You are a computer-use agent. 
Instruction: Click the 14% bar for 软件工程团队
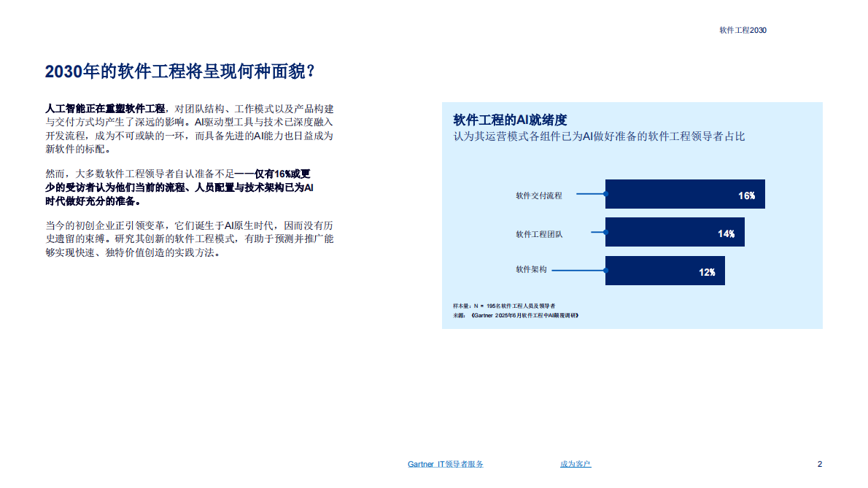(675, 232)
